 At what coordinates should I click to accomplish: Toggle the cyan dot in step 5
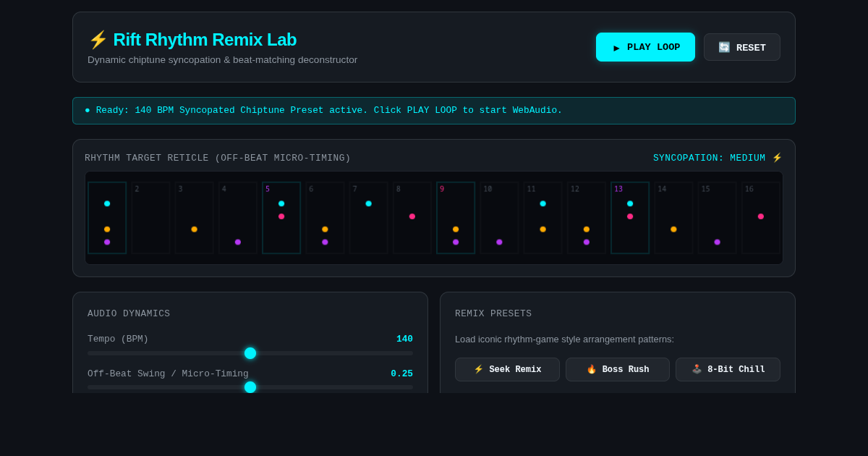pyautogui.click(x=281, y=203)
